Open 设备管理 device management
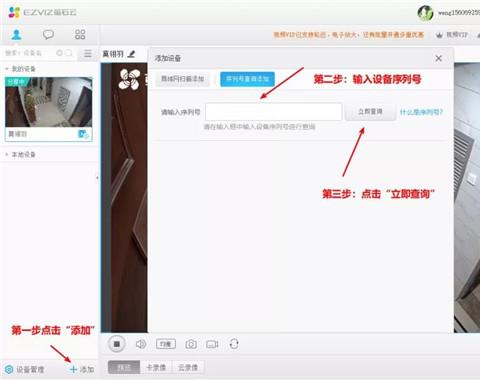This screenshot has width=480, height=380. 25,369
